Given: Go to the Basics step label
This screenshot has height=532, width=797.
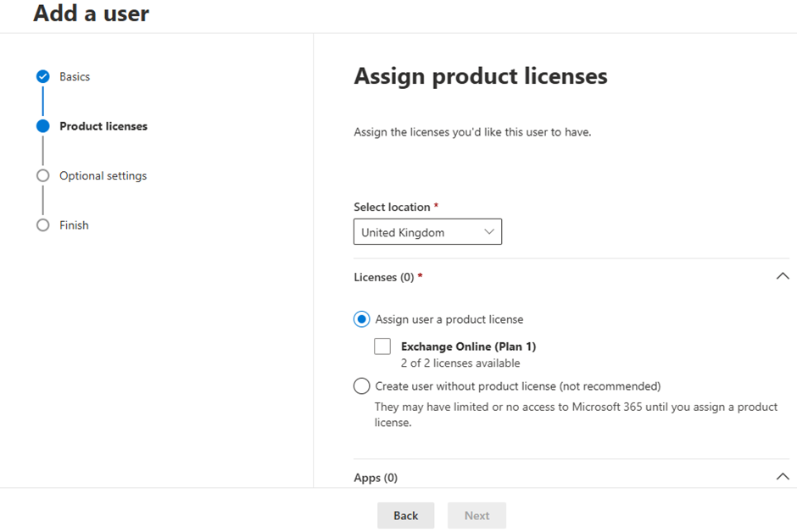Looking at the screenshot, I should pyautogui.click(x=75, y=76).
